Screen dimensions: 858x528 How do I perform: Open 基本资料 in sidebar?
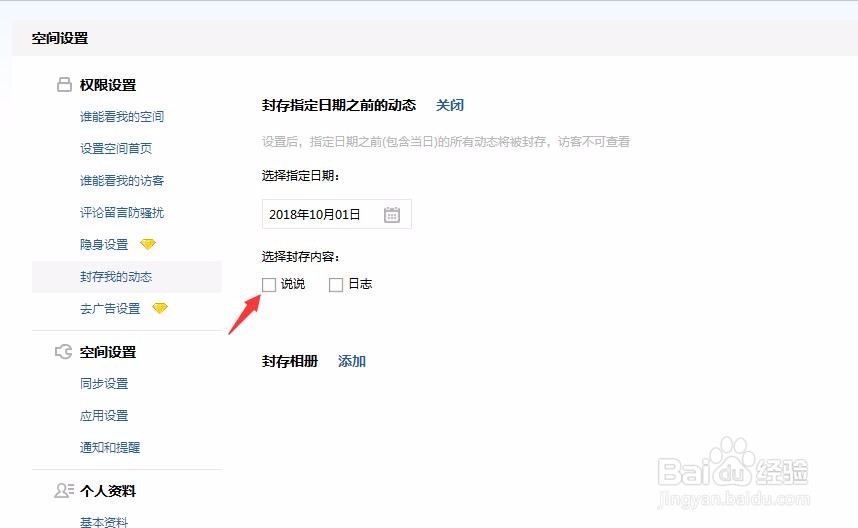[x=104, y=521]
